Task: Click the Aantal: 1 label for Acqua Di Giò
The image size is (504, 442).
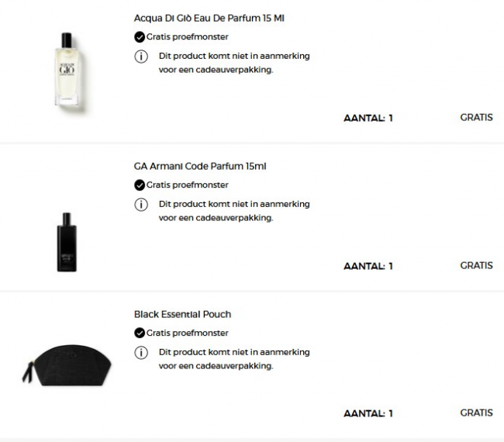Action: pyautogui.click(x=368, y=119)
